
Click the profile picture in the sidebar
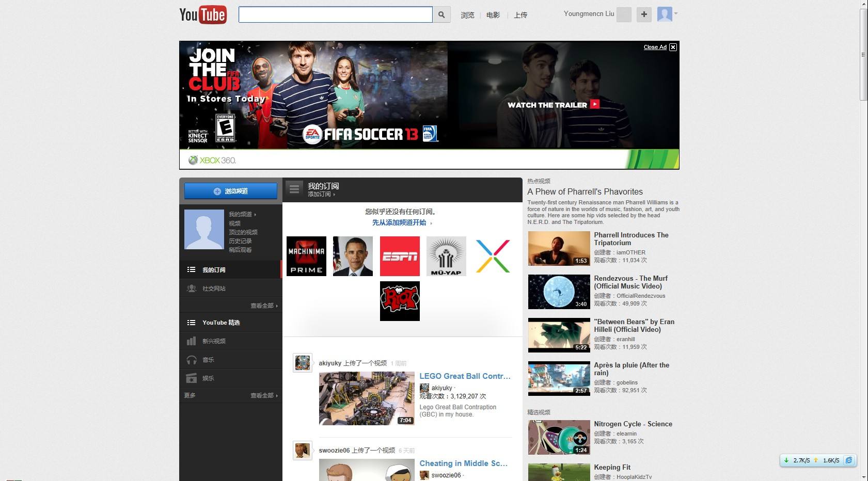click(204, 230)
